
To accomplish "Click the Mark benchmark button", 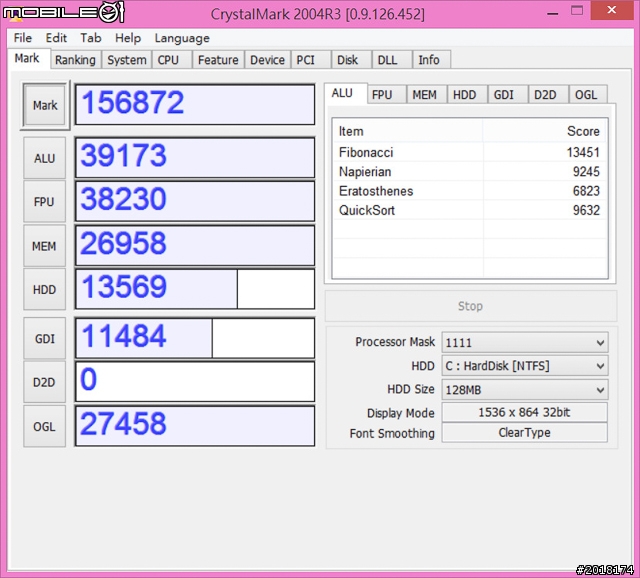I will [x=45, y=105].
